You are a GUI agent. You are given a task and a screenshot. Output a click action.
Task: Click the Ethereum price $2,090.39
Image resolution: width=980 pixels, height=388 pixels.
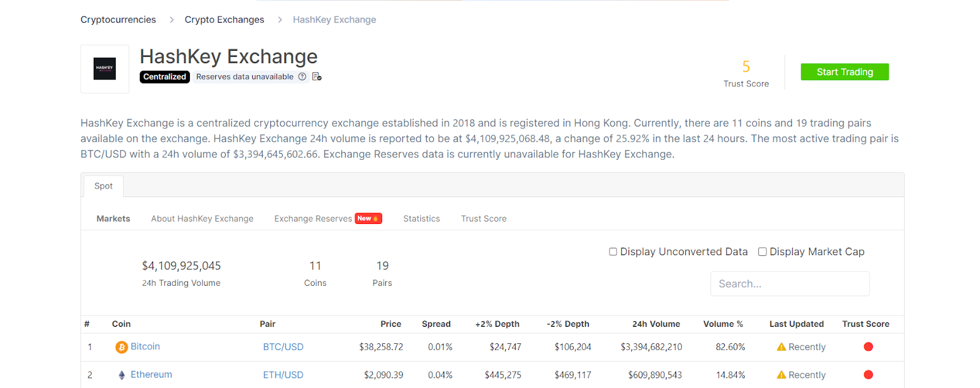pyautogui.click(x=383, y=375)
